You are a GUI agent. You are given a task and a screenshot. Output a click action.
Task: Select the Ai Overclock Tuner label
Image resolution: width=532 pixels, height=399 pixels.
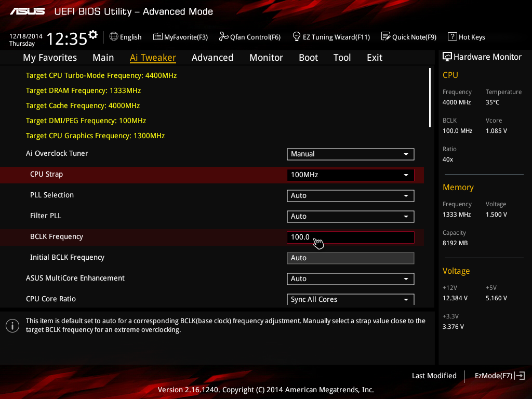tap(57, 153)
